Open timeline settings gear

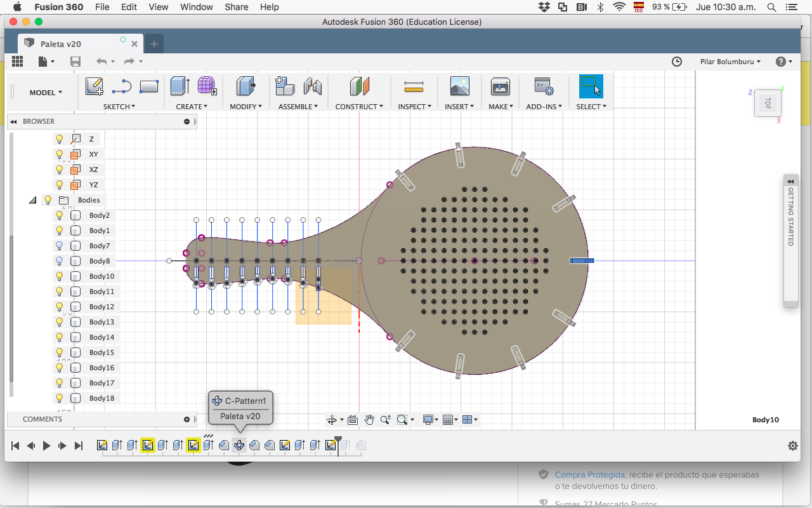tap(792, 446)
